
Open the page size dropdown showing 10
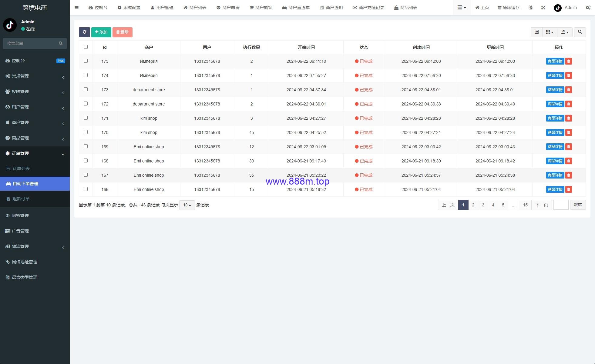(x=187, y=205)
